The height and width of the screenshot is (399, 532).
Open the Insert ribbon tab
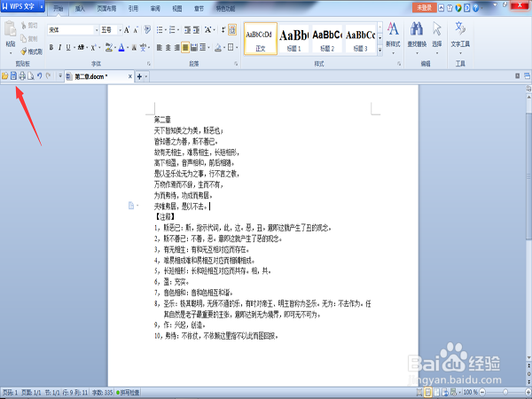pyautogui.click(x=80, y=9)
